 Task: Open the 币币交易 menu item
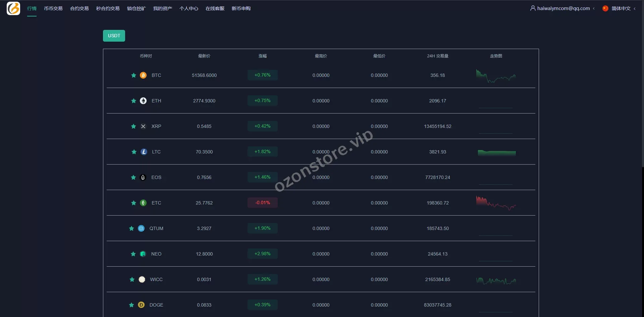53,8
